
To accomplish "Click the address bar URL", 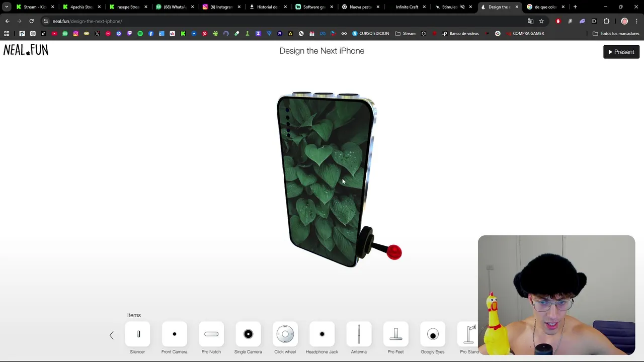I will coord(87,21).
